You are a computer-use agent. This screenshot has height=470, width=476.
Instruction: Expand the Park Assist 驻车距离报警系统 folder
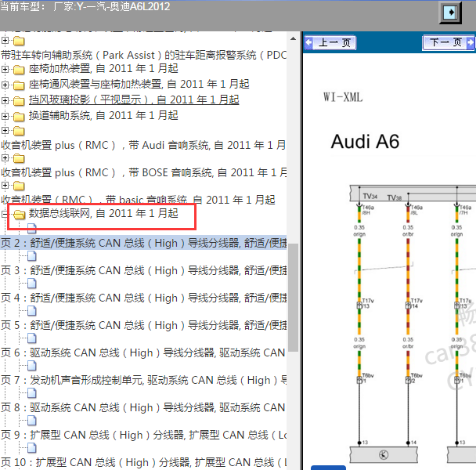point(5,40)
